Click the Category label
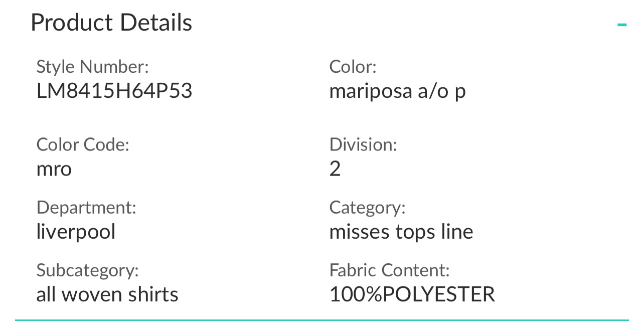This screenshot has height=322, width=644. (367, 207)
